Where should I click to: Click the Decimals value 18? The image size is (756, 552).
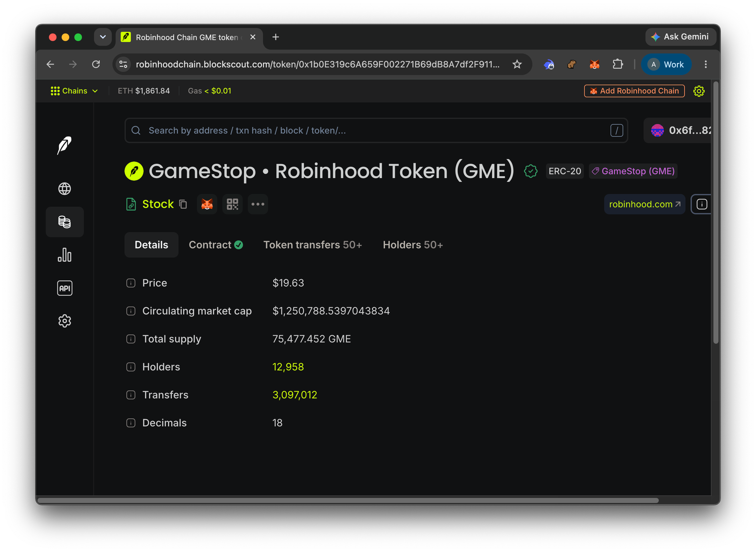(277, 423)
